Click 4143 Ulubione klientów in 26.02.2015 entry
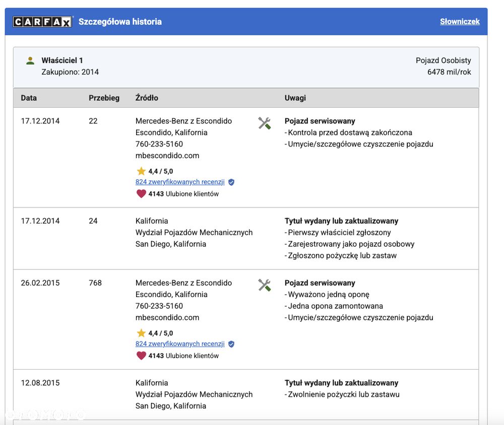Viewport: 504px width, 425px height. tap(183, 356)
